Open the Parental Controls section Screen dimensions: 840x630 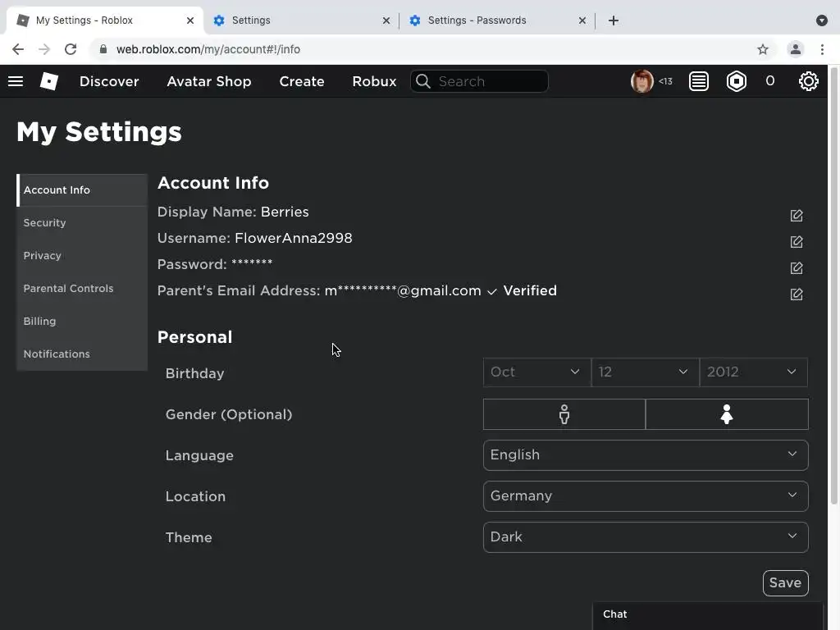[x=69, y=289]
